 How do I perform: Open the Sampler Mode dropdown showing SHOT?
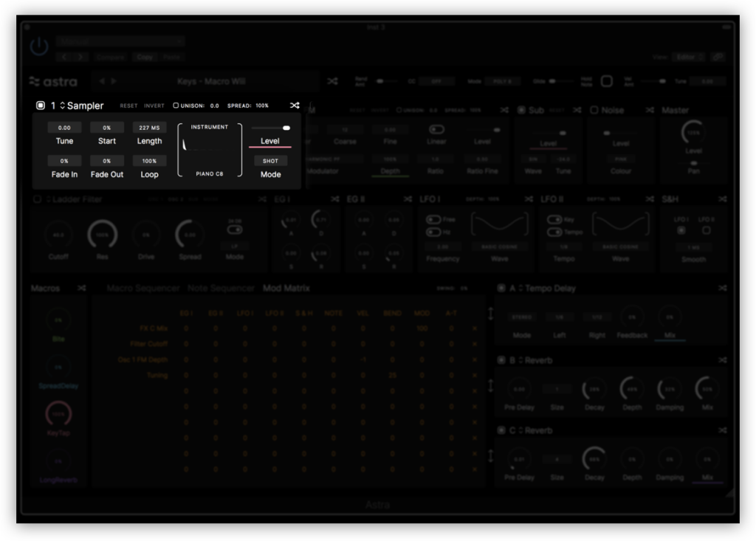[x=270, y=161]
